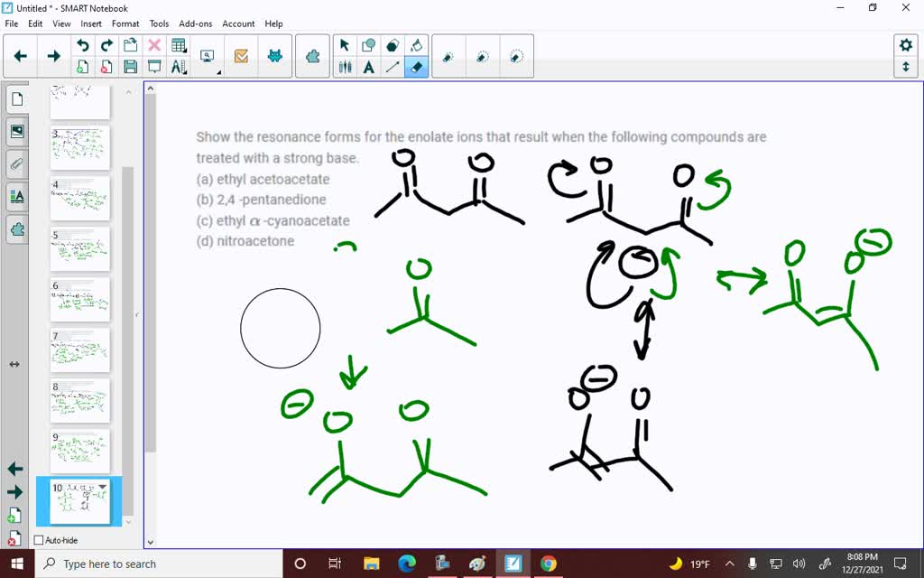
Task: Activate the Screen Shade tool
Action: click(153, 67)
